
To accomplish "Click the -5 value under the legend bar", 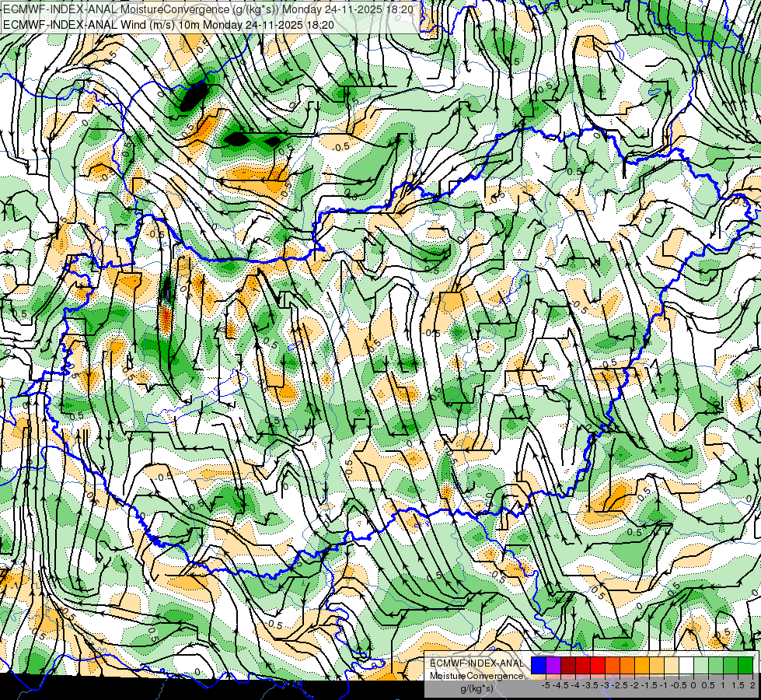I will pyautogui.click(x=545, y=685).
